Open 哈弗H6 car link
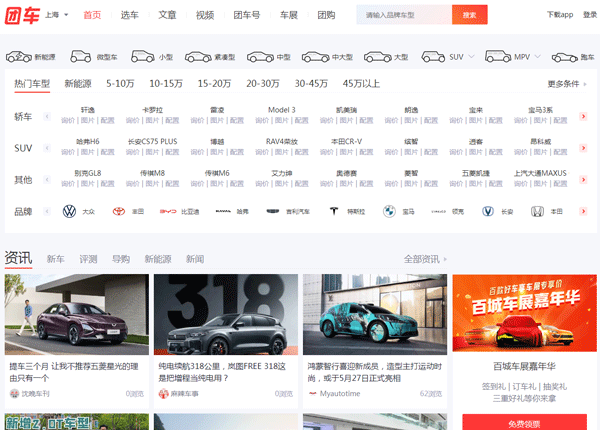The width and height of the screenshot is (600, 430). pos(88,142)
